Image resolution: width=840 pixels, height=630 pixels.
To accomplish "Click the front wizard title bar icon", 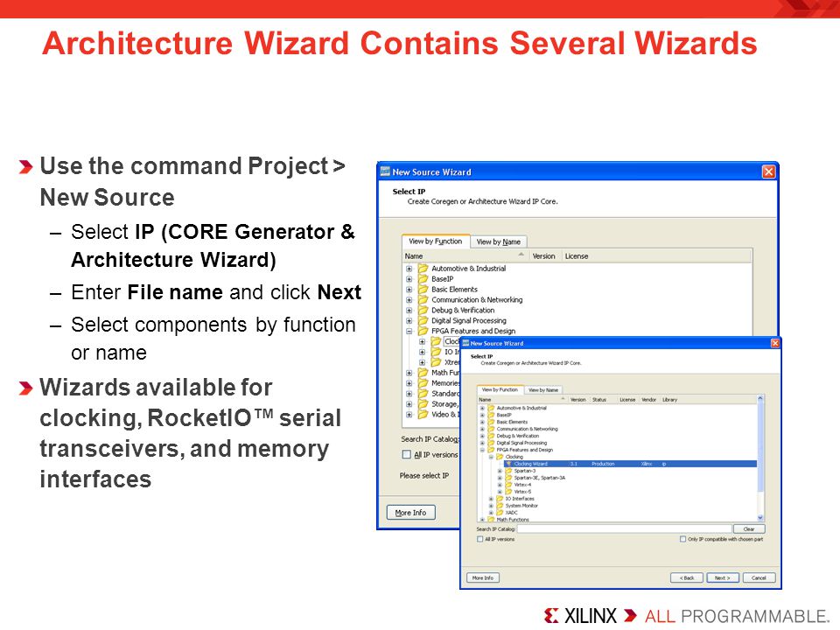I will pyautogui.click(x=465, y=343).
